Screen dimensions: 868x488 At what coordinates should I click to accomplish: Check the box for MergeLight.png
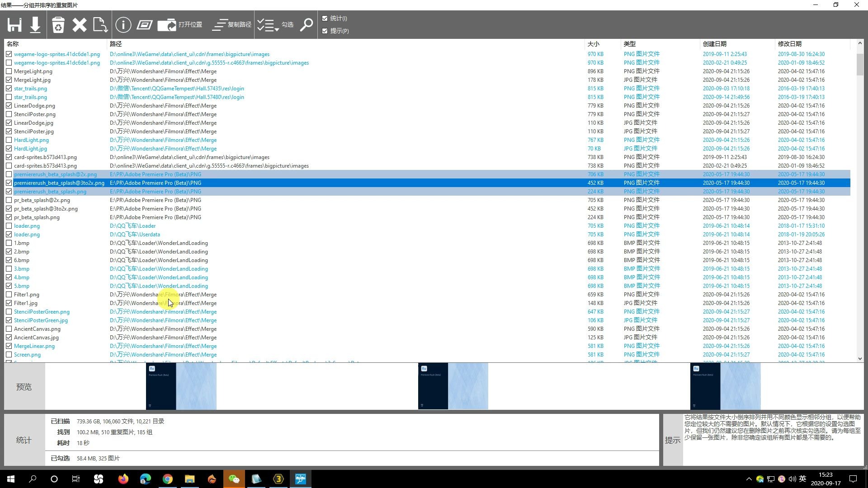9,71
